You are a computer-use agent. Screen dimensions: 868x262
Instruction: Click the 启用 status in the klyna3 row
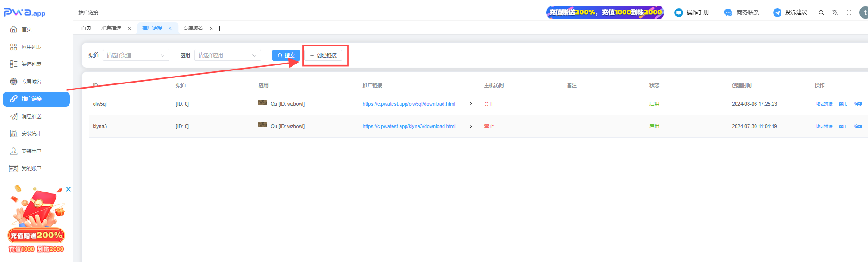(x=654, y=126)
